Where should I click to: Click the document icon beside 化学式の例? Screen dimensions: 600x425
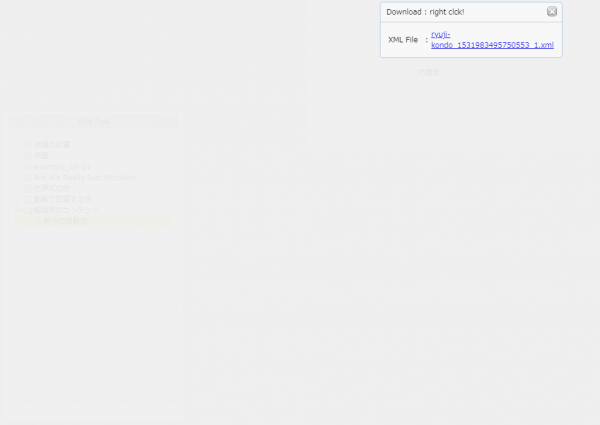click(x=28, y=189)
